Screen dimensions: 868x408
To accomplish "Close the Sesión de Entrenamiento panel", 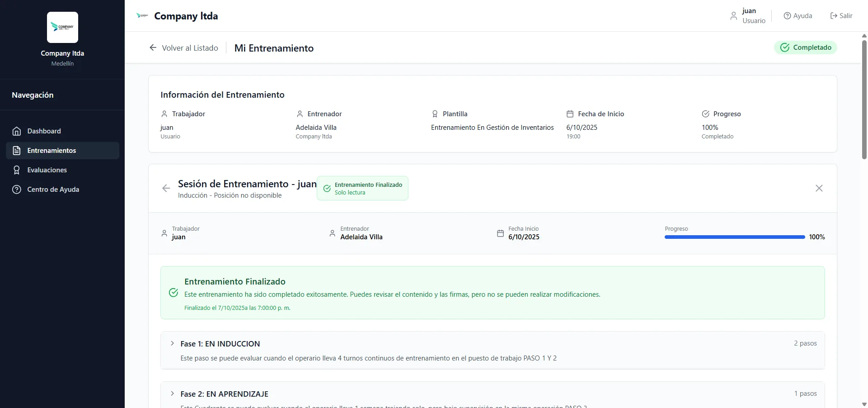I will (819, 188).
